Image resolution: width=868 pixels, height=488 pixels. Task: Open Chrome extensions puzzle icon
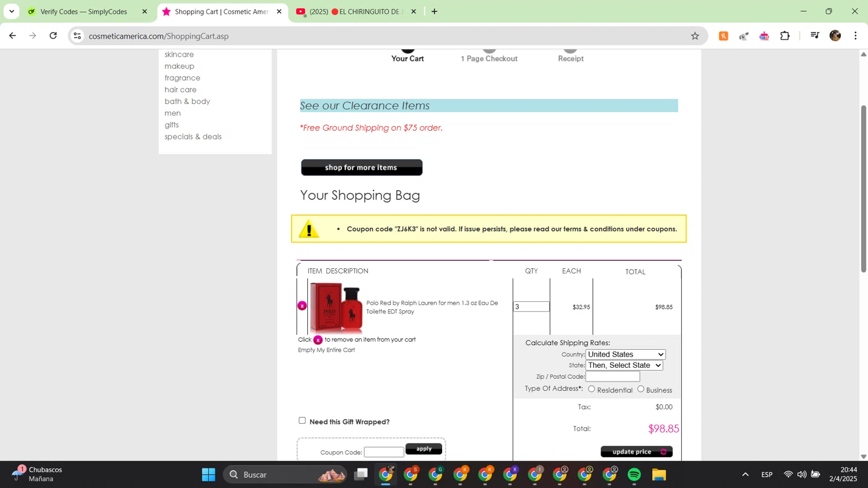(x=785, y=36)
